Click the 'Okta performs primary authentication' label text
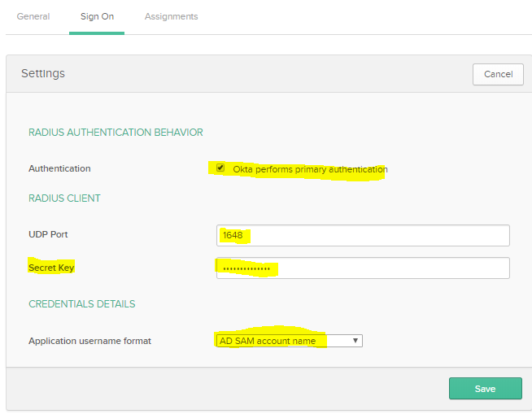Image resolution: width=532 pixels, height=414 pixels. [x=310, y=169]
